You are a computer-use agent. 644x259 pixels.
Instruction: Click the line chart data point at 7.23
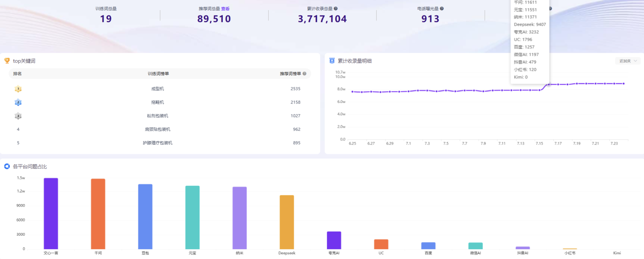click(614, 83)
